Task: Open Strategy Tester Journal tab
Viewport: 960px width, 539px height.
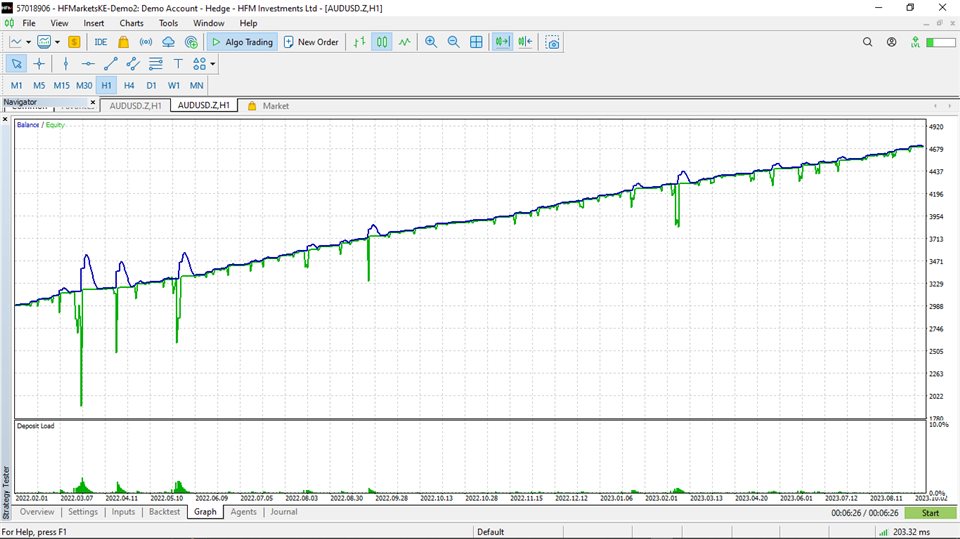Action: [284, 512]
